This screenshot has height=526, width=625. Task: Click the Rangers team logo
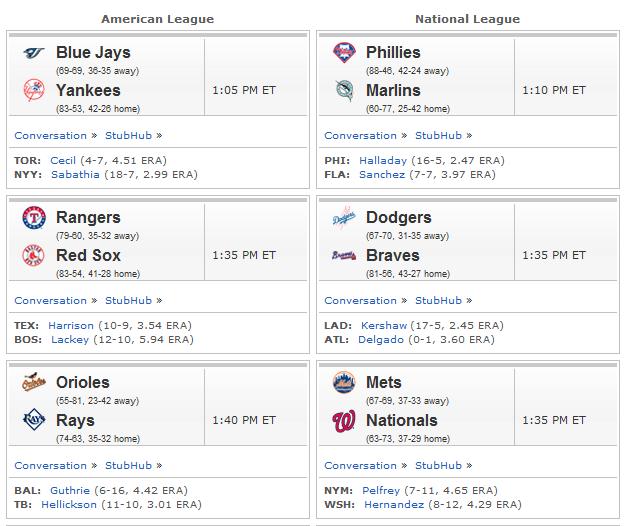click(x=34, y=218)
